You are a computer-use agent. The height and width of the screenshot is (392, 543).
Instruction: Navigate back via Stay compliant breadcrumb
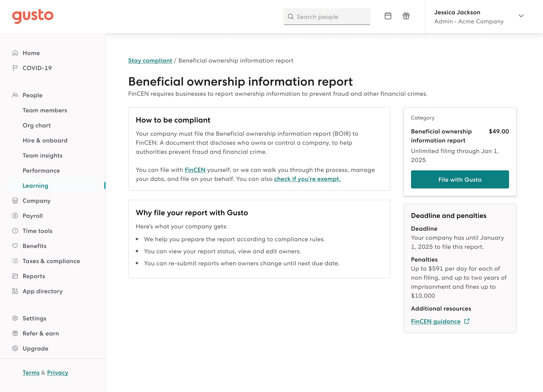(150, 61)
